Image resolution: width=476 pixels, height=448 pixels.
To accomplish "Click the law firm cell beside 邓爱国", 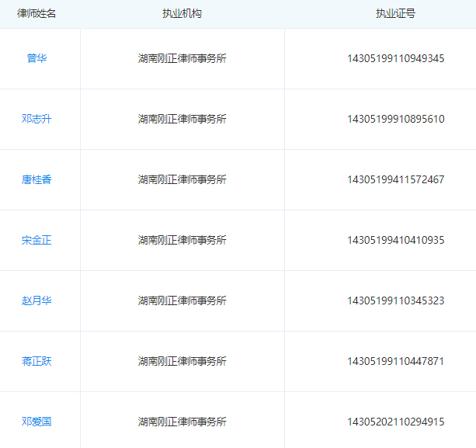I will pyautogui.click(x=182, y=422).
